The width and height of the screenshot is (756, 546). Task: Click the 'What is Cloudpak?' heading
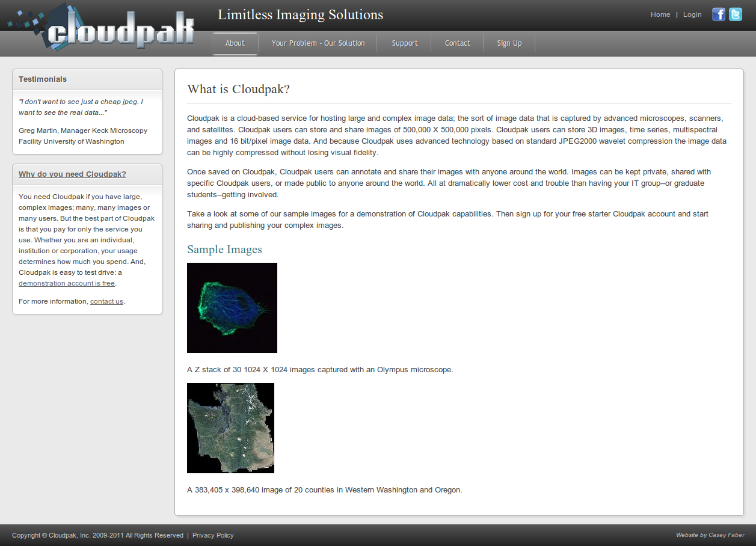pos(239,89)
